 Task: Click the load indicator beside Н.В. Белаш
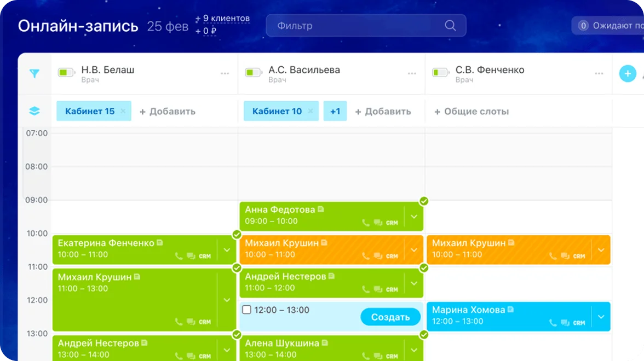[66, 73]
